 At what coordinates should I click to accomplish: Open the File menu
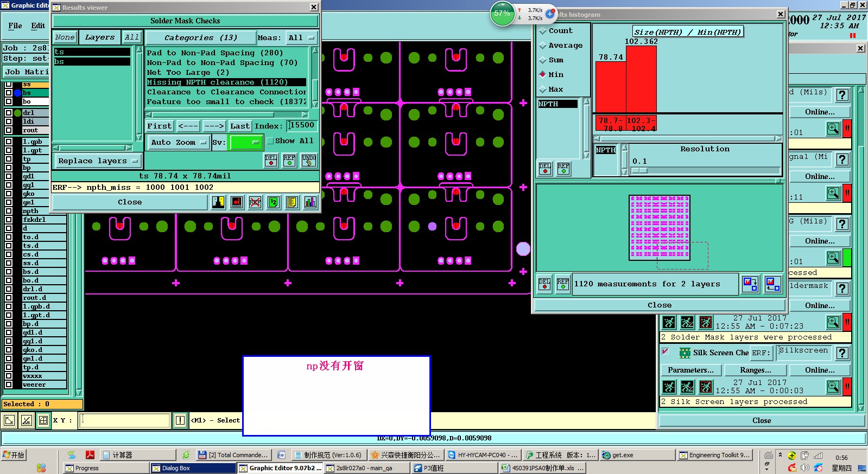[x=15, y=25]
